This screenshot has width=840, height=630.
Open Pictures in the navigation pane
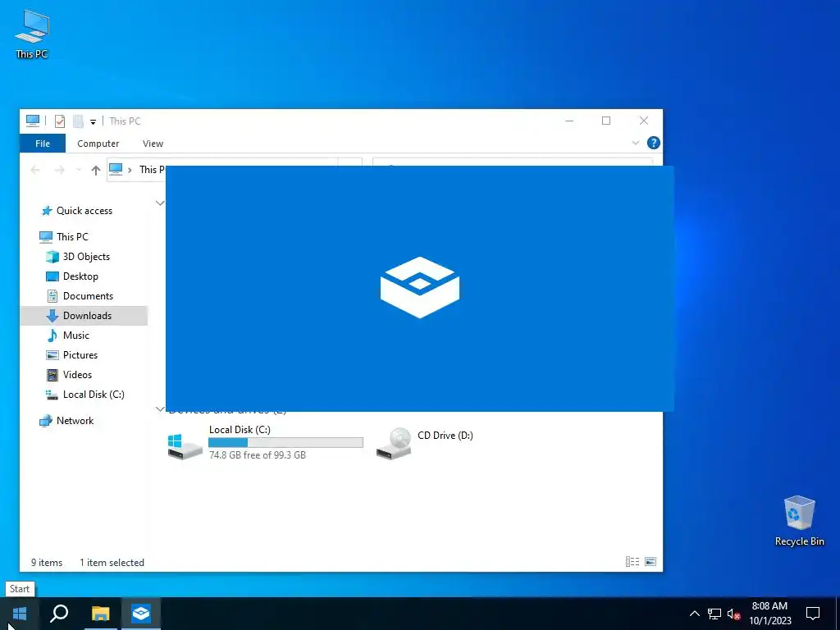point(80,355)
